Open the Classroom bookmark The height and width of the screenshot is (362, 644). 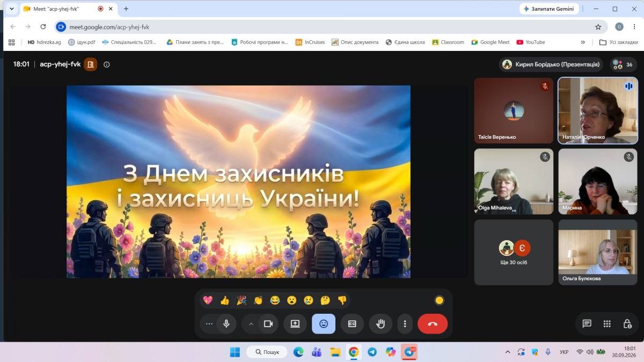tap(448, 42)
